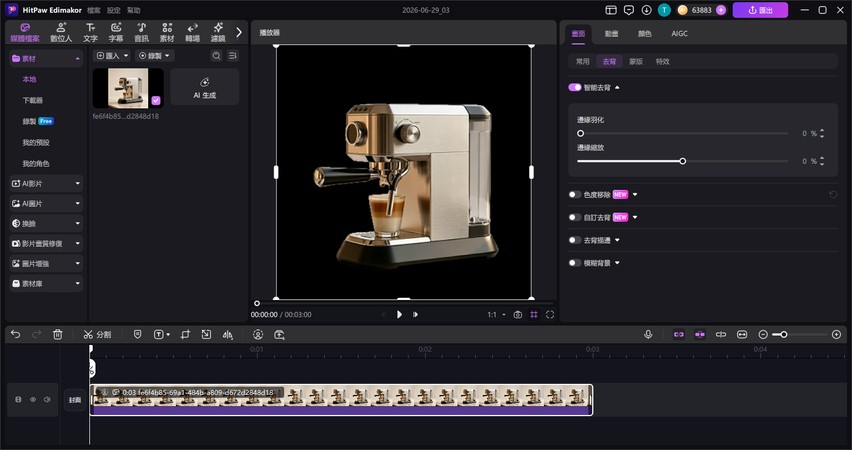The image size is (852, 450).
Task: Play the preview video
Action: (x=399, y=315)
